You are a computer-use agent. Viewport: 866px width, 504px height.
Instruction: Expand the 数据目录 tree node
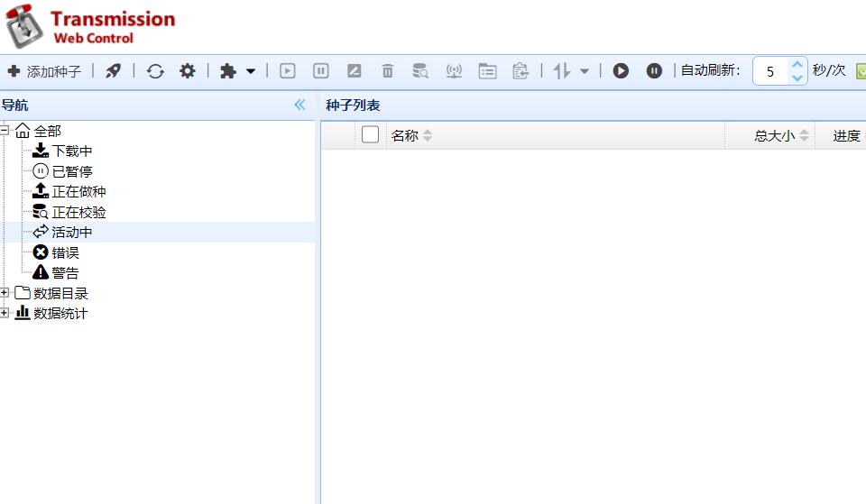[x=5, y=293]
